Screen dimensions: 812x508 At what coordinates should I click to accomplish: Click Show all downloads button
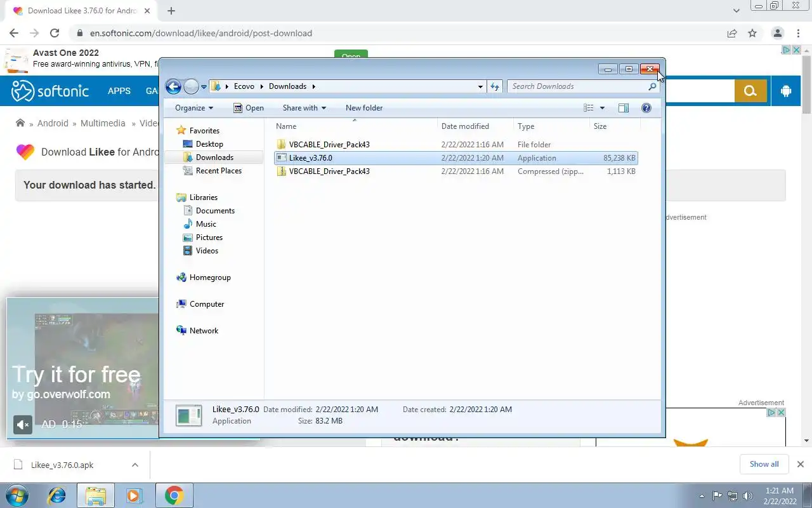pyautogui.click(x=764, y=464)
